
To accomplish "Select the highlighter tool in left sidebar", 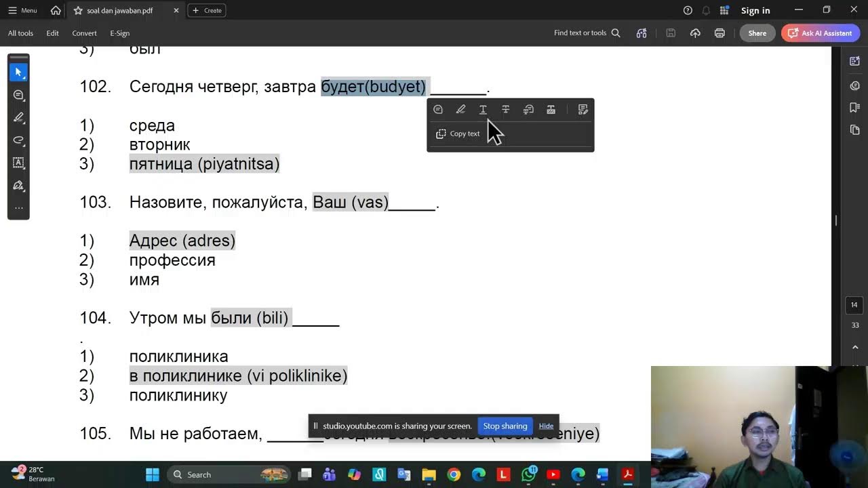I will pos(18,117).
